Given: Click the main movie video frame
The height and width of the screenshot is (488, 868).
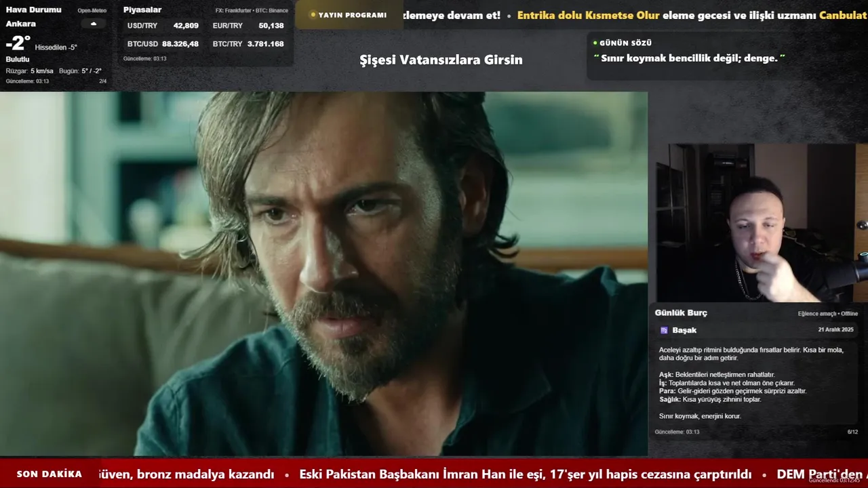Looking at the screenshot, I should (323, 274).
